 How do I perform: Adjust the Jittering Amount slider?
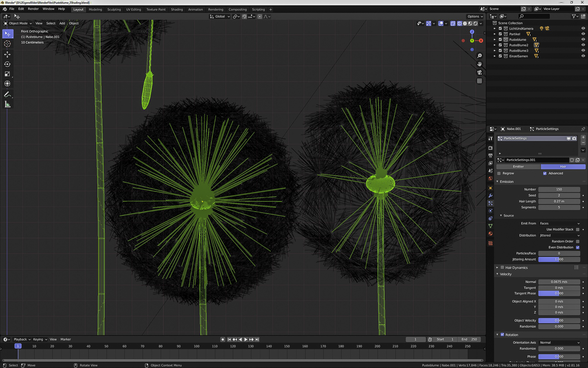[x=559, y=259]
